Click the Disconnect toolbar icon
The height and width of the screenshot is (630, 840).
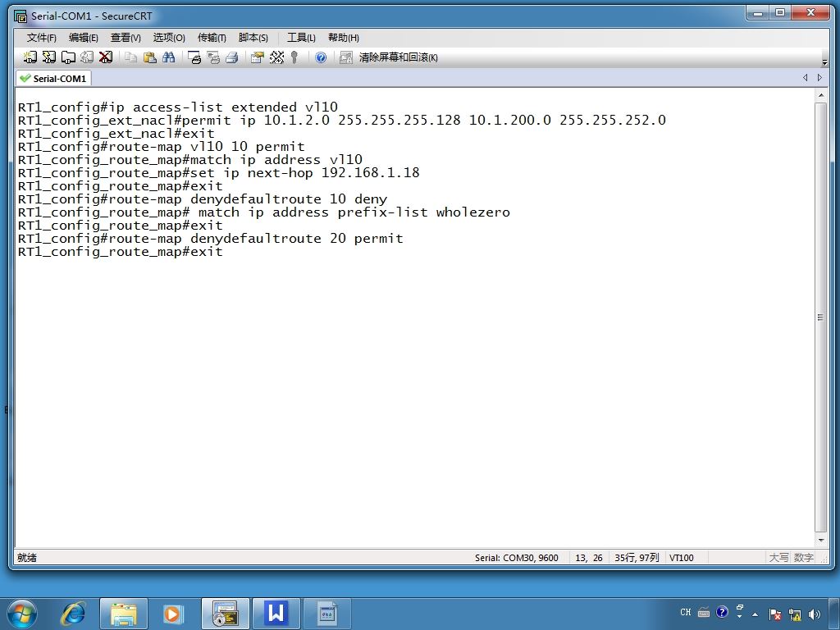point(106,57)
